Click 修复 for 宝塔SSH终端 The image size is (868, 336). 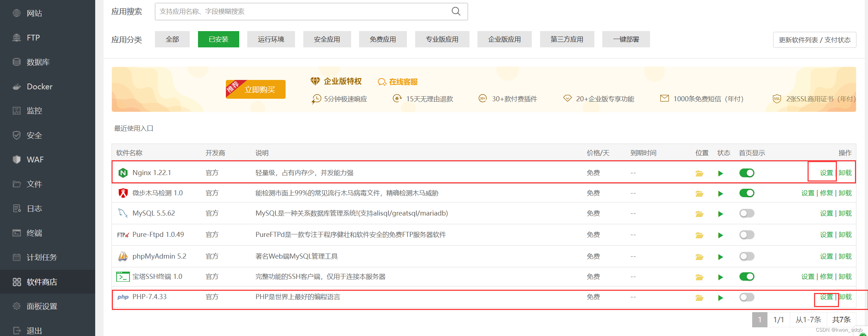pyautogui.click(x=826, y=276)
